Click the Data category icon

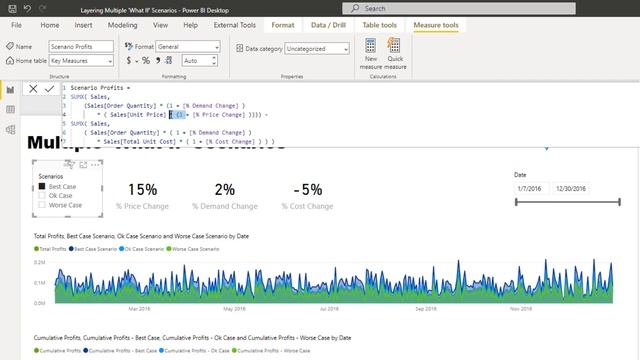tap(240, 48)
